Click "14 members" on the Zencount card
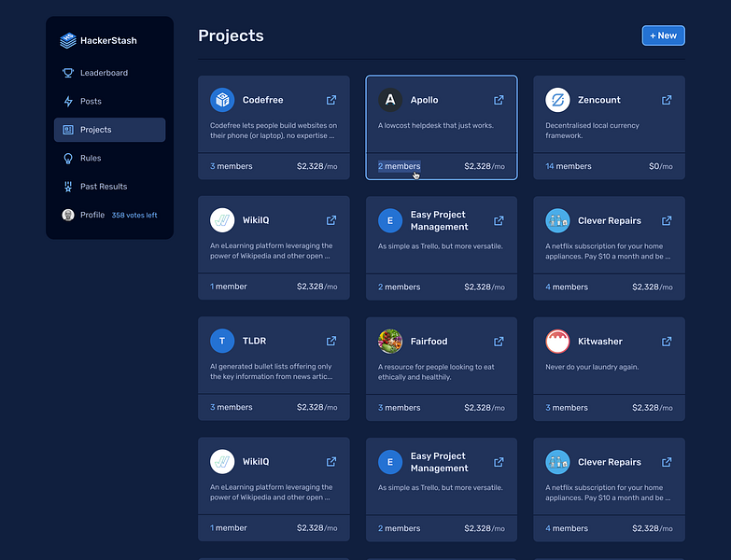The image size is (731, 560). (569, 166)
